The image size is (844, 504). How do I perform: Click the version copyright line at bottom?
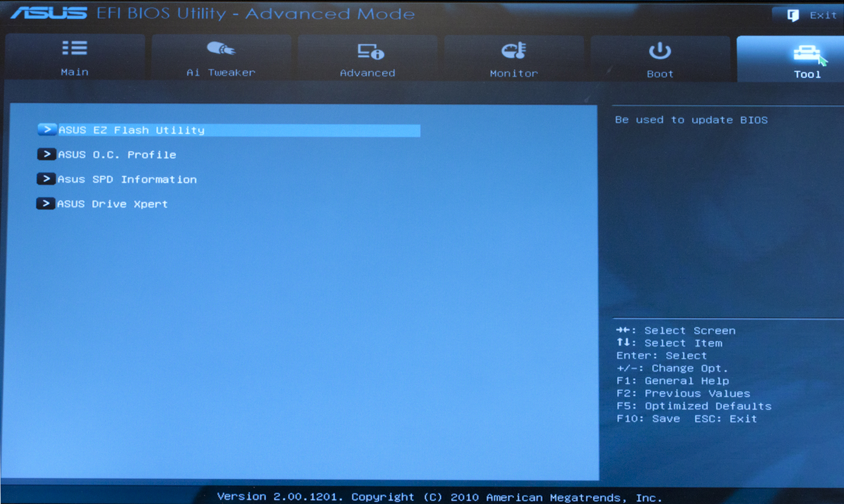[x=439, y=497]
